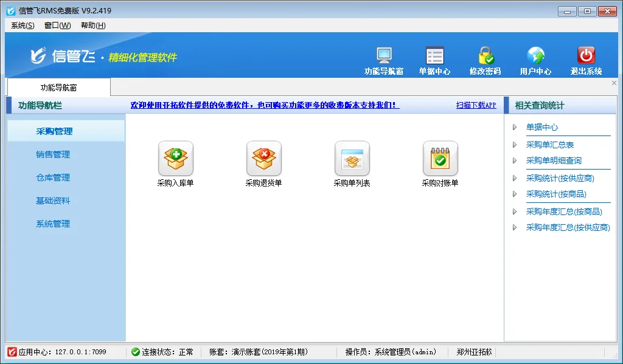Click the 功能导航窗 toolbar icon

coord(384,55)
